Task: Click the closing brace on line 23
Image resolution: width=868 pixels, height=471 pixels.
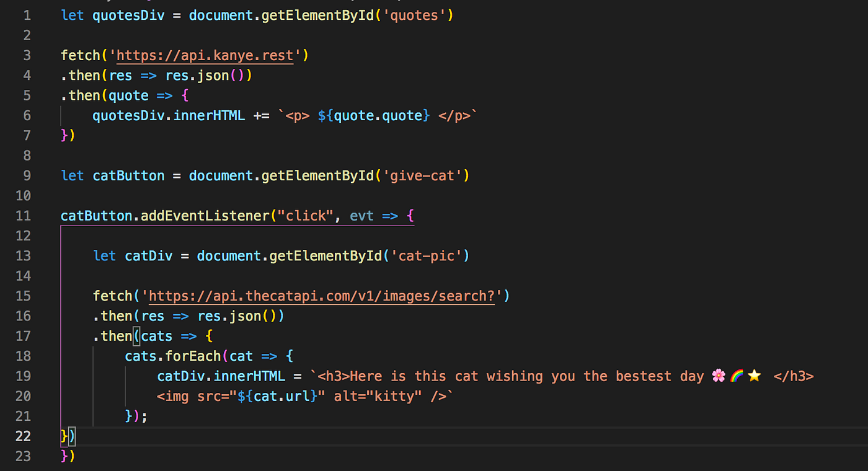Action: (63, 456)
